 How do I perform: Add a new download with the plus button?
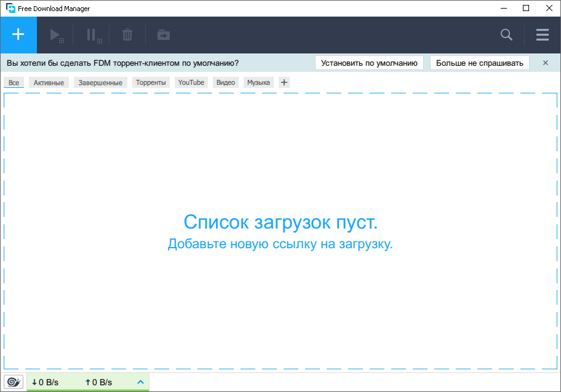pyautogui.click(x=18, y=34)
